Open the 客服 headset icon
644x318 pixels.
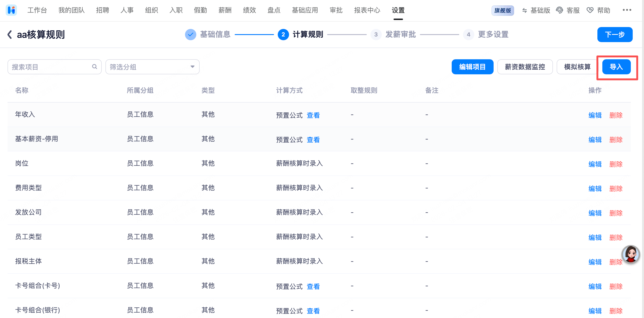point(559,10)
